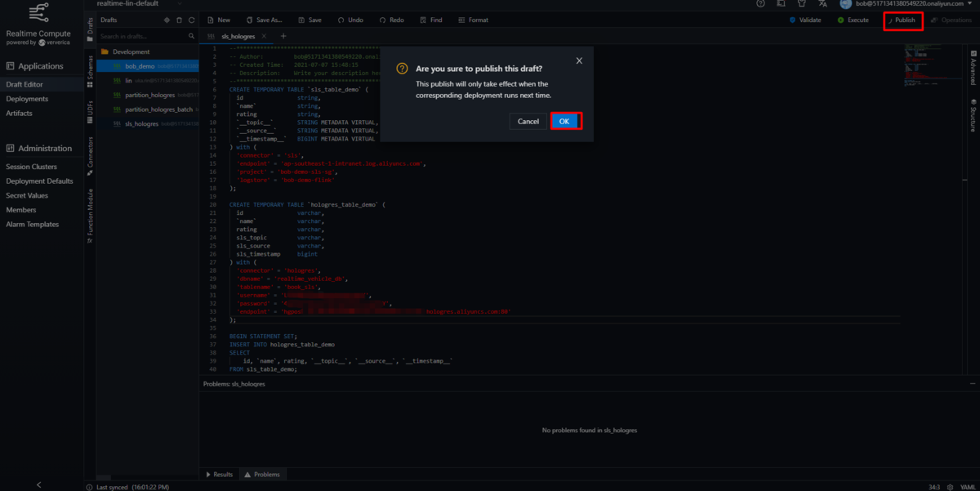Open the help question mark icon
Screen dimensions: 980x491
(x=761, y=4)
